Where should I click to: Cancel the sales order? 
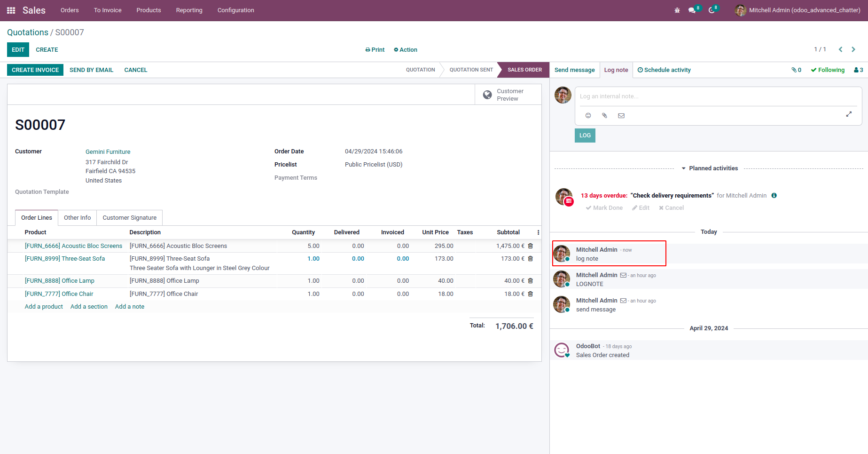coord(136,70)
